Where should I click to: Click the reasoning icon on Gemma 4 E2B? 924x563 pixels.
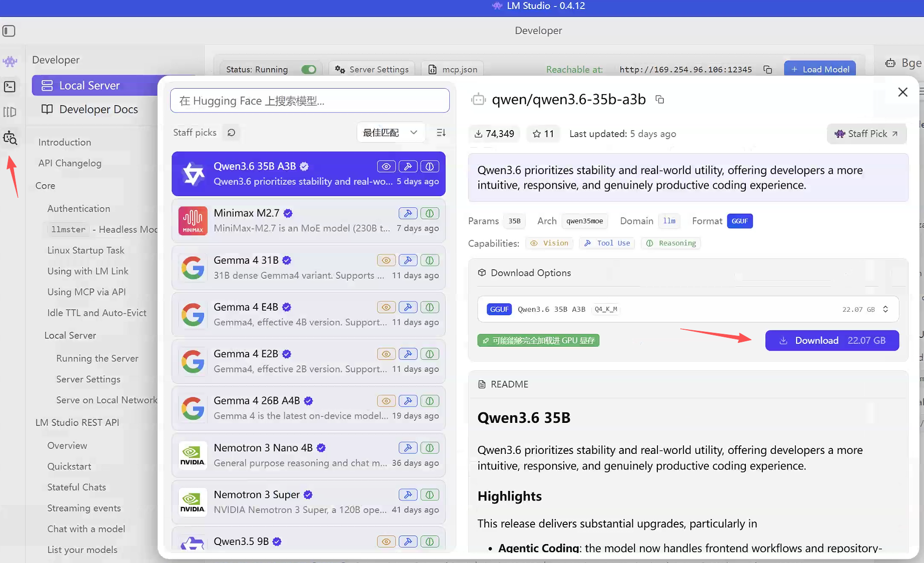pyautogui.click(x=430, y=354)
